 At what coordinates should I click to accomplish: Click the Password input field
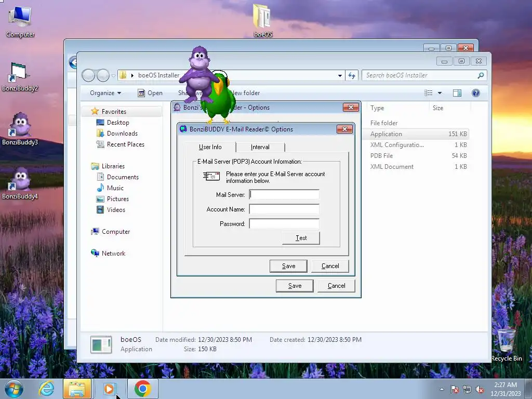[284, 223]
